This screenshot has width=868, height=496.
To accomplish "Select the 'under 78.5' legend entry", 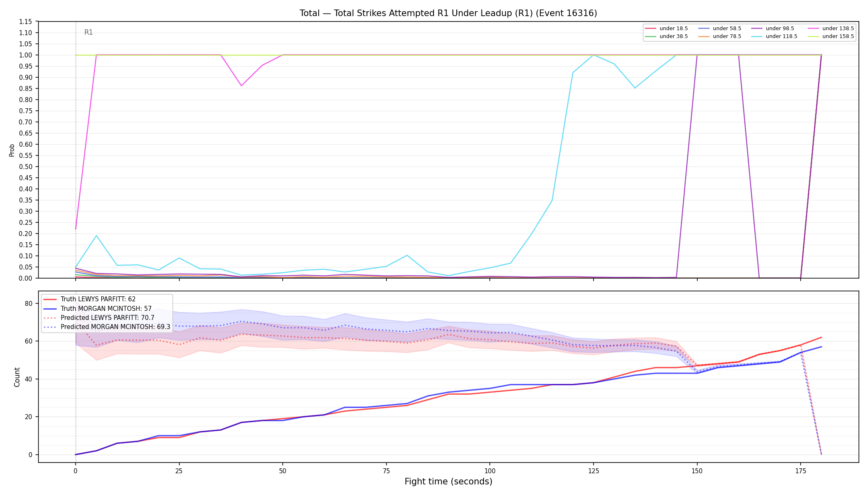I will coord(720,36).
